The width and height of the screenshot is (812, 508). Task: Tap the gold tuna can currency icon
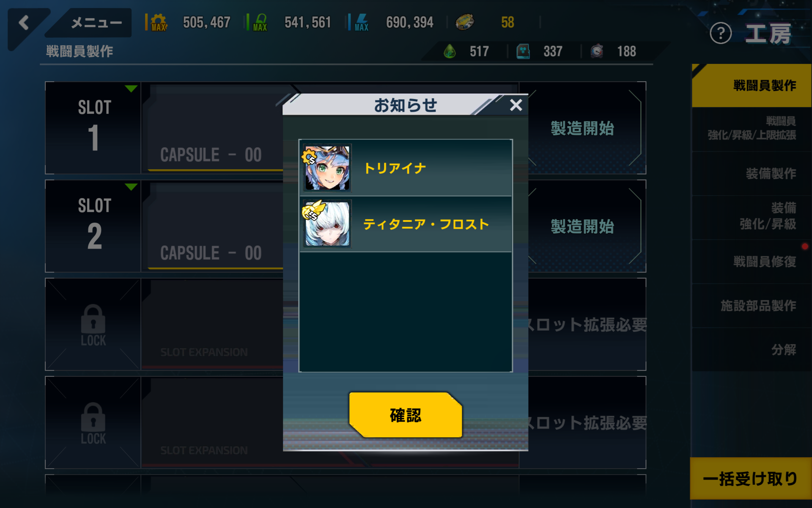click(x=464, y=22)
